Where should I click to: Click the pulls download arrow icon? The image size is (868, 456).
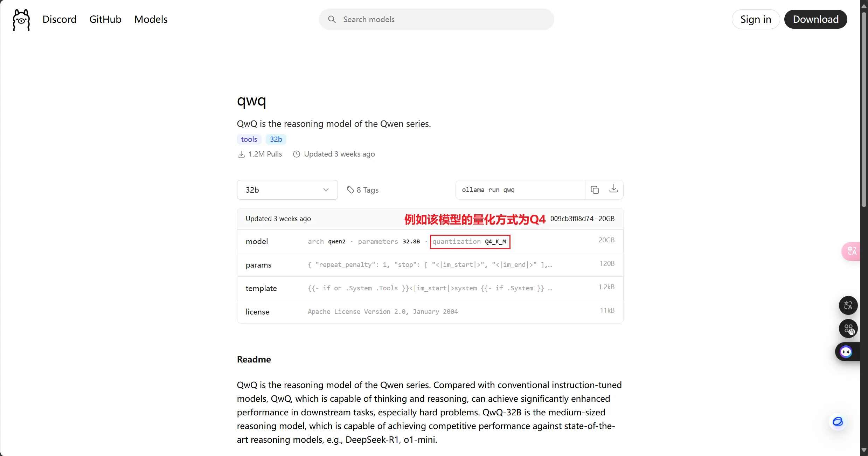pos(241,154)
